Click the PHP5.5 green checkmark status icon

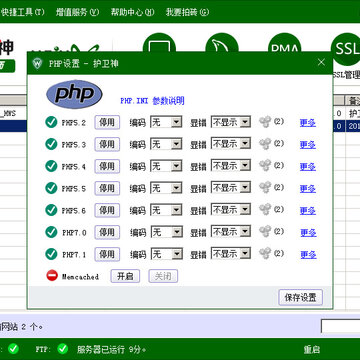(x=51, y=188)
